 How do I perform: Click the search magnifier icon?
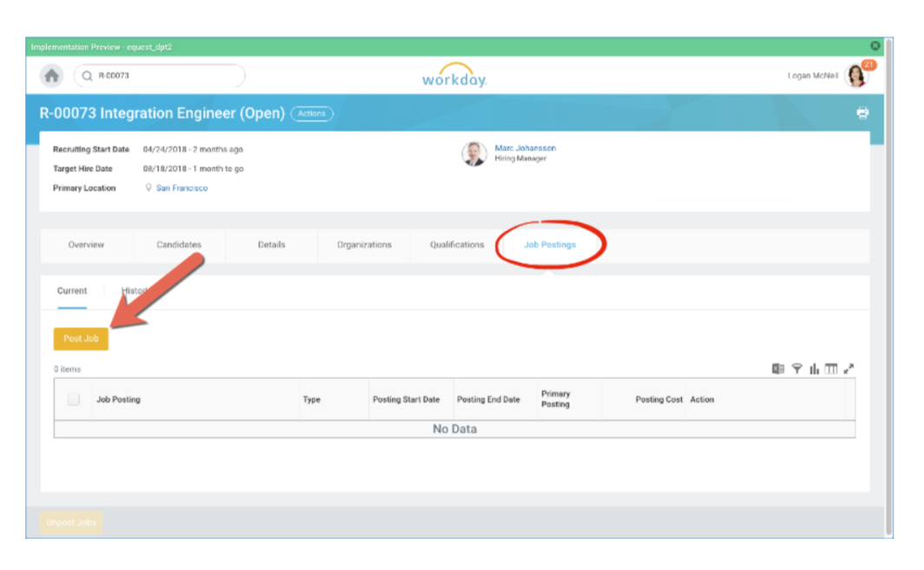(86, 75)
